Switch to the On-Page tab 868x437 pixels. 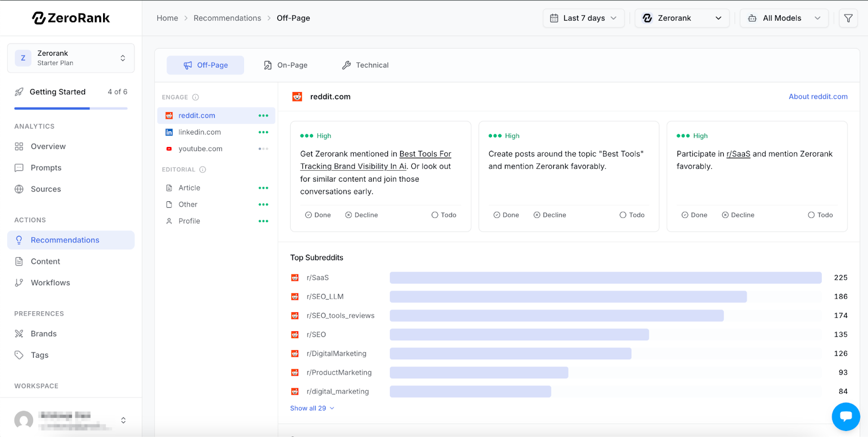point(286,65)
